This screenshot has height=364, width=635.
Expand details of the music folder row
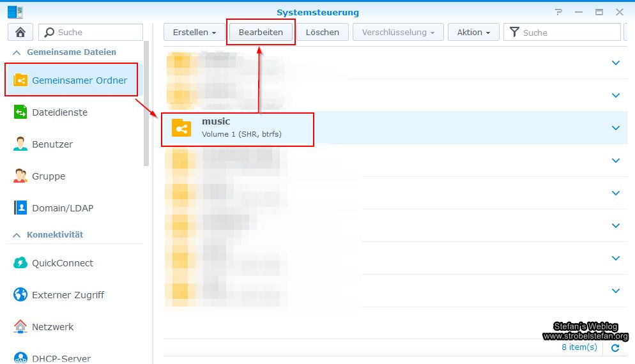point(616,128)
